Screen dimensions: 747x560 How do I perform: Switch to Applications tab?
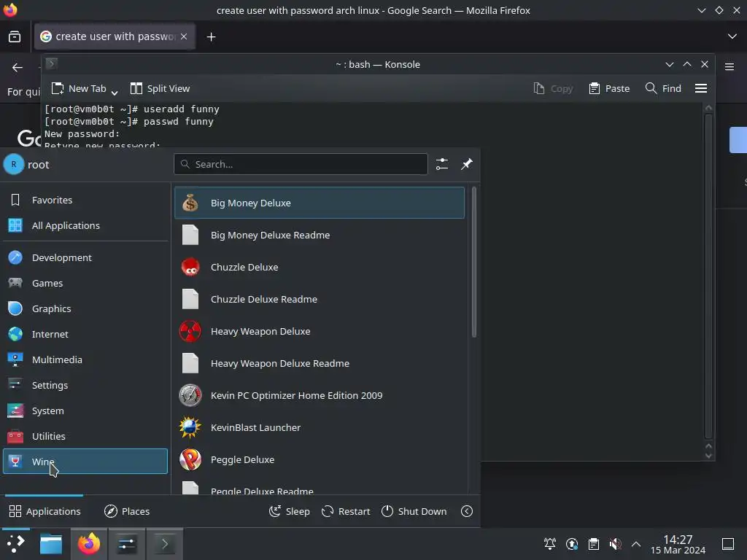(44, 511)
